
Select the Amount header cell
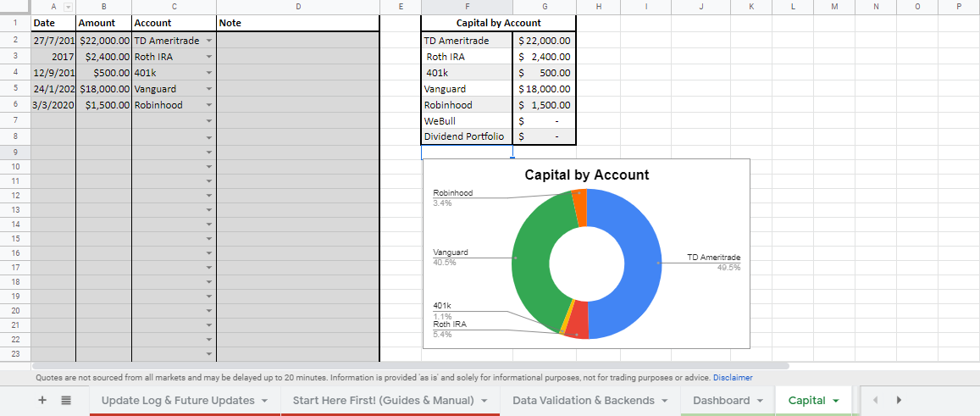point(103,23)
